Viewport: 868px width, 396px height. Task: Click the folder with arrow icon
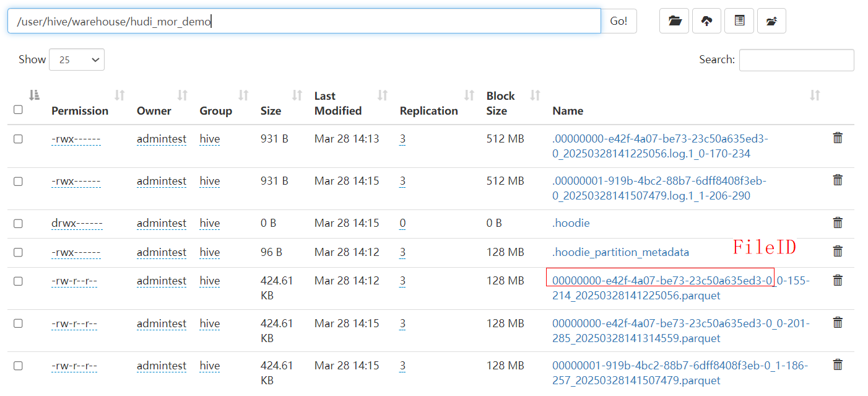771,21
